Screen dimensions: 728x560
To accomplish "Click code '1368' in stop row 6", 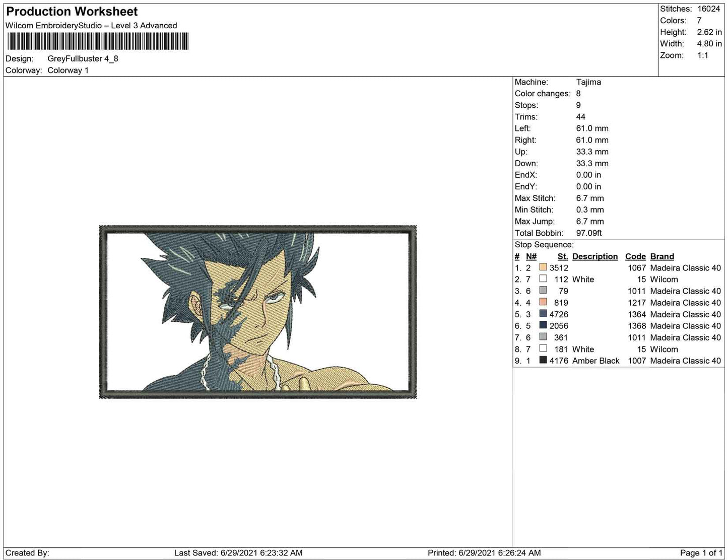I will (637, 326).
